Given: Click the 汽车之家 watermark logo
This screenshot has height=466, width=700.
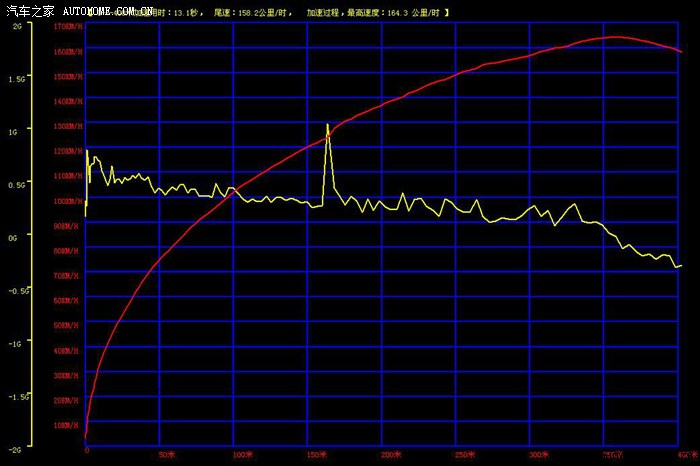Looking at the screenshot, I should coord(28,11).
